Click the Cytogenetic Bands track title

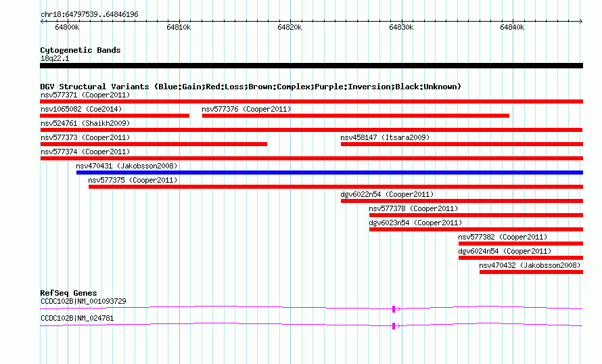80,50
